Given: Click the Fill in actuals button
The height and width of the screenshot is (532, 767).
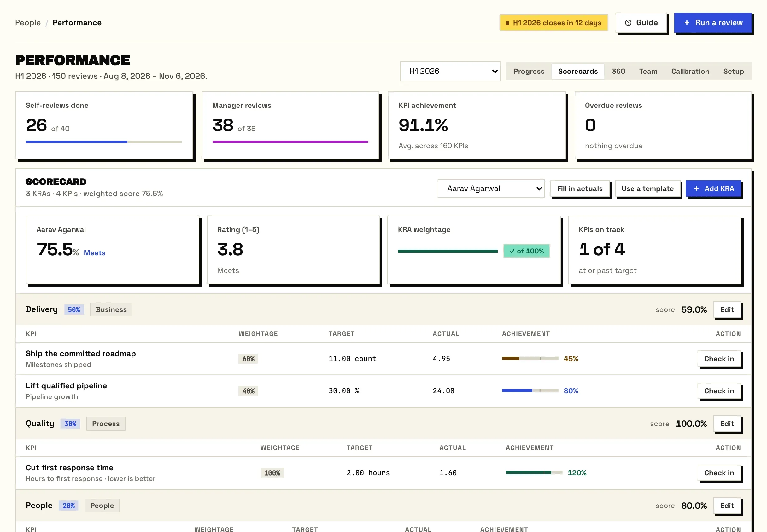Looking at the screenshot, I should (x=580, y=189).
